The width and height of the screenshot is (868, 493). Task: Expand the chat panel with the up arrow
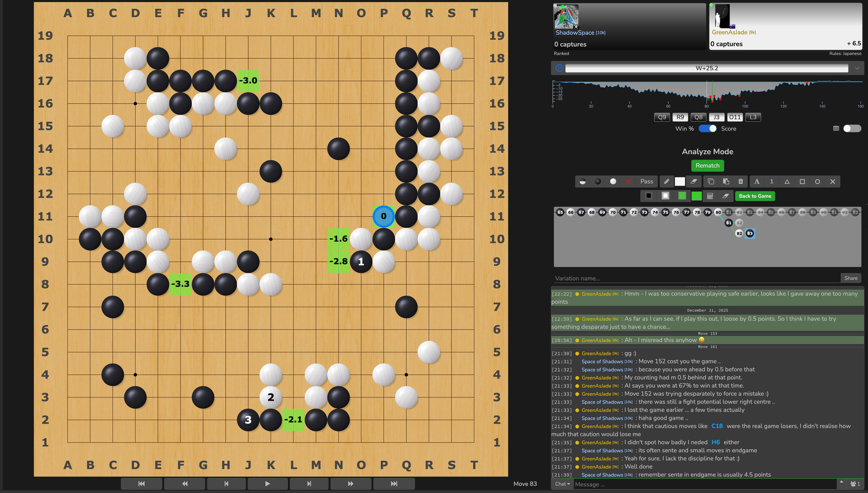coord(841,482)
